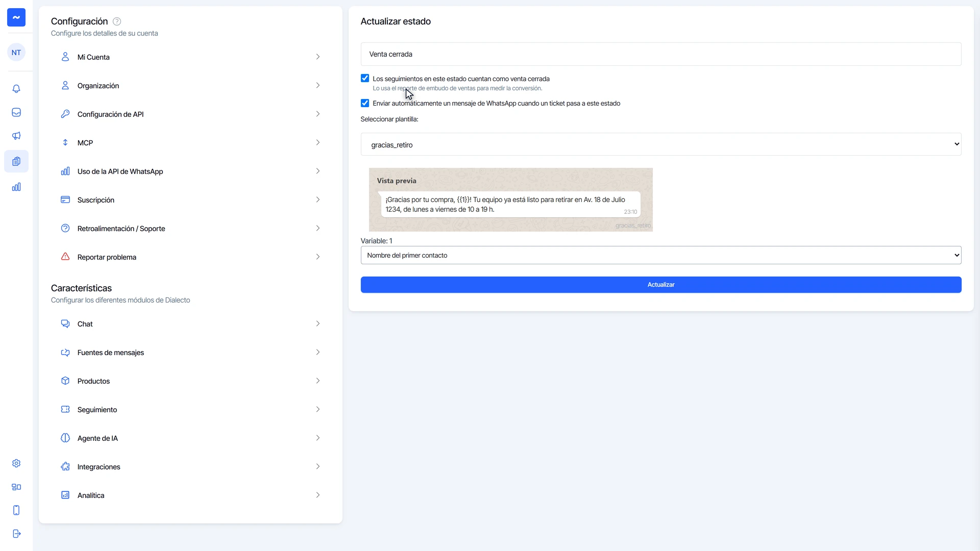Click the mobile phone icon in sidebar
Screen dimensions: 980x551
click(16, 510)
